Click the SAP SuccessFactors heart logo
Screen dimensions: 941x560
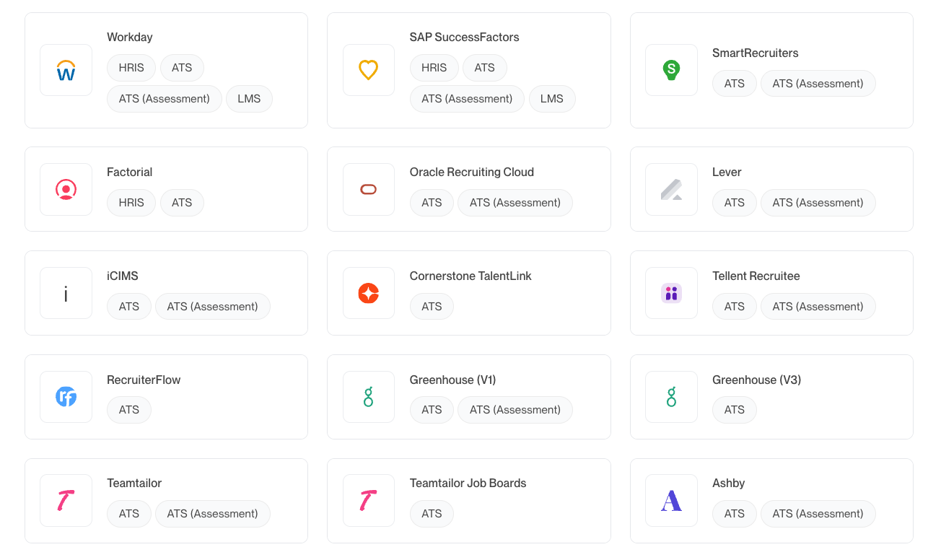pyautogui.click(x=369, y=70)
